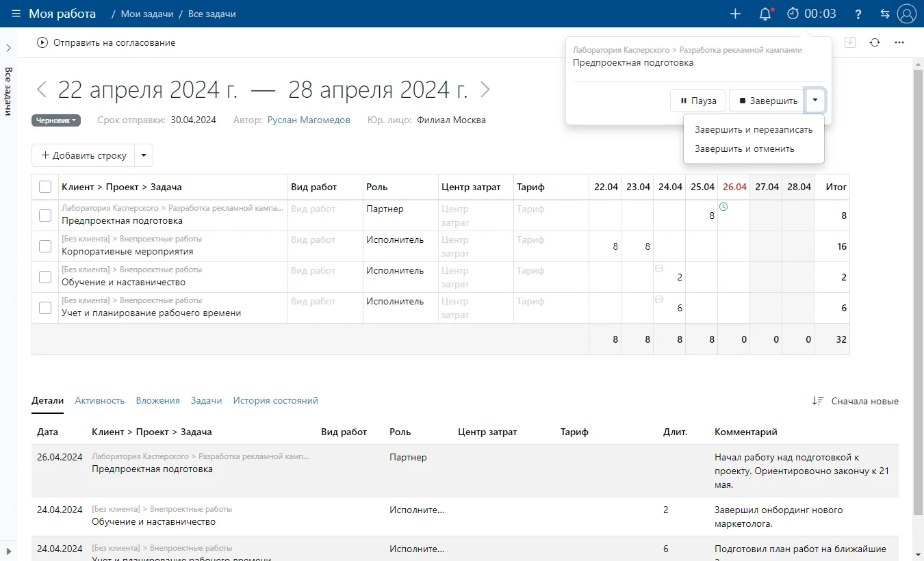
Task: Click the Пауза button
Action: click(x=697, y=101)
